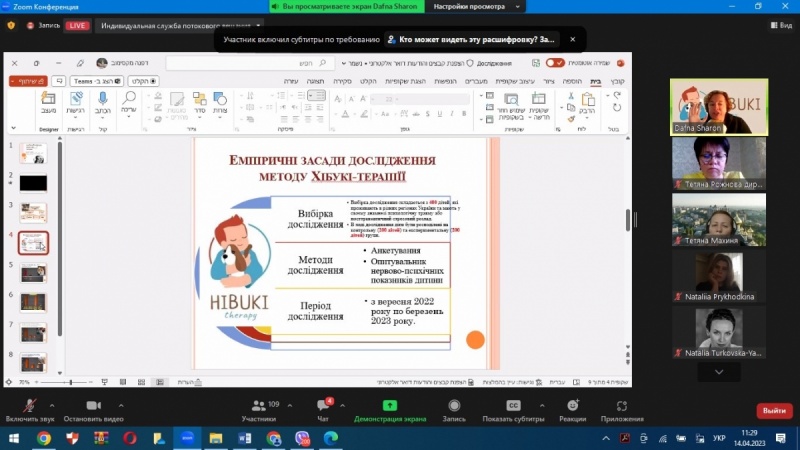
Task: Click the Остановить видео camera icon
Action: (93, 405)
